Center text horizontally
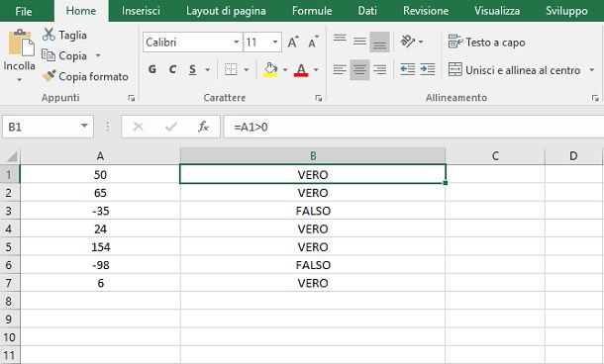This screenshot has width=604, height=364. pos(359,69)
